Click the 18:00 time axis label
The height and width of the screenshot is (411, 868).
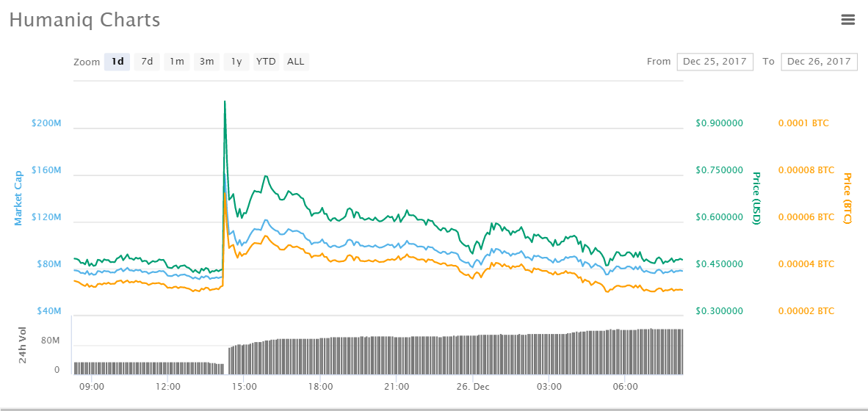320,386
